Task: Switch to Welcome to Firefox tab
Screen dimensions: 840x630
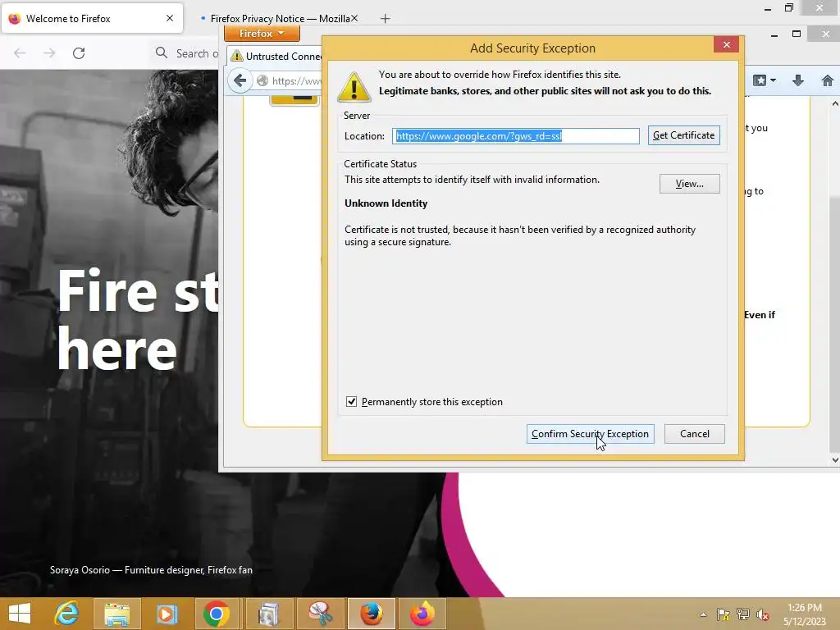Action: coord(92,19)
